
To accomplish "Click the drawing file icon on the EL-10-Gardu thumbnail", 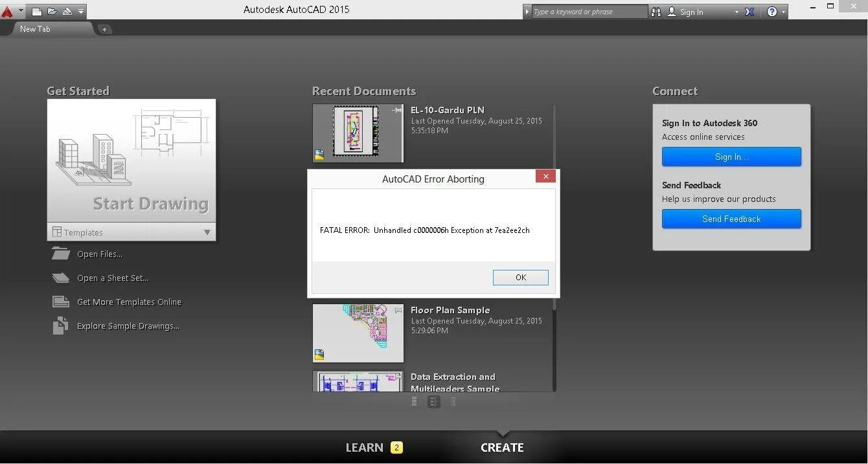I will 319,155.
